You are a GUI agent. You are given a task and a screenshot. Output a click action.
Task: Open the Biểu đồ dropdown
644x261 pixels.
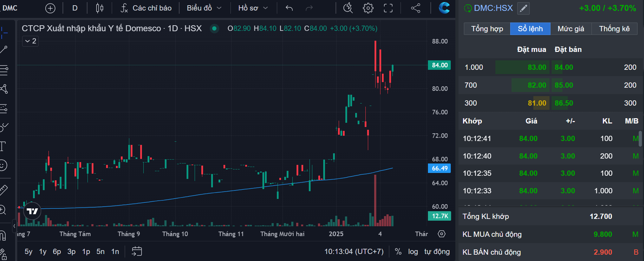(x=204, y=8)
